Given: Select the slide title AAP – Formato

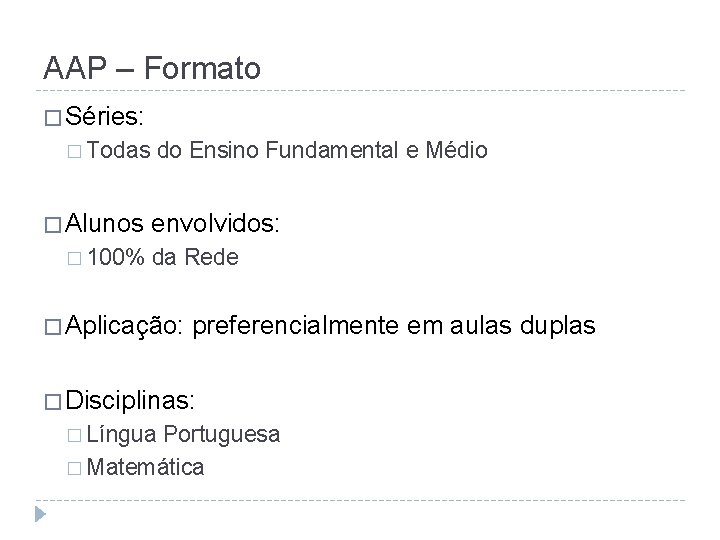Looking at the screenshot, I should tap(152, 68).
